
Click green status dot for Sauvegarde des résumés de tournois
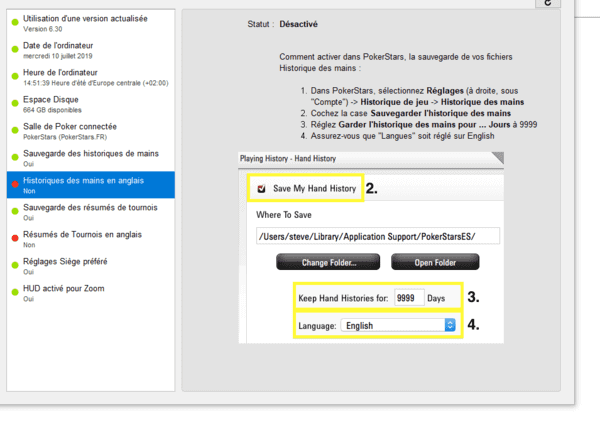[x=15, y=211]
